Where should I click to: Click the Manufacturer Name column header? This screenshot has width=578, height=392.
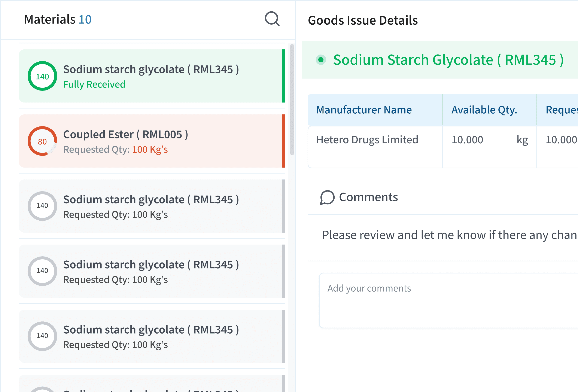click(364, 110)
